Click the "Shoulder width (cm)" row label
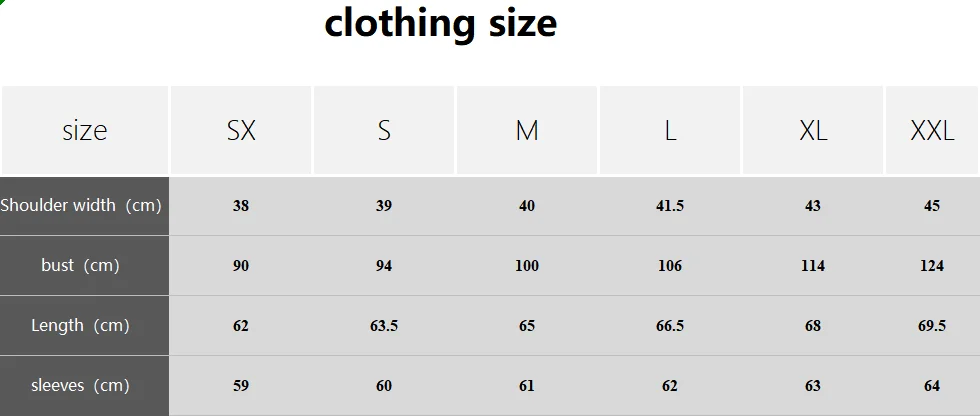Screen dimensions: 980x418 [81, 206]
